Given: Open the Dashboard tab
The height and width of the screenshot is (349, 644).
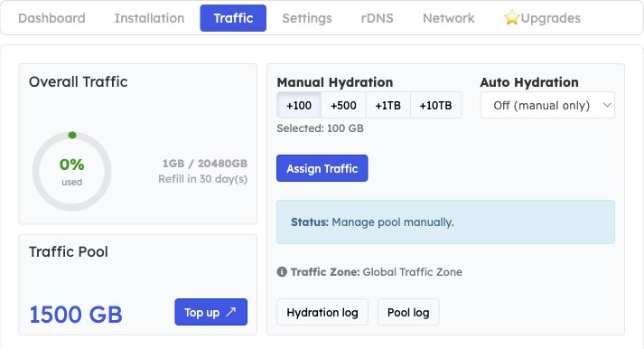Looking at the screenshot, I should point(51,18).
